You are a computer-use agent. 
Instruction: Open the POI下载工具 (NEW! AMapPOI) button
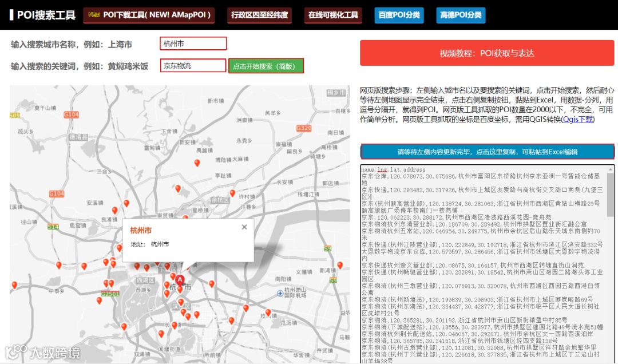[x=149, y=15]
